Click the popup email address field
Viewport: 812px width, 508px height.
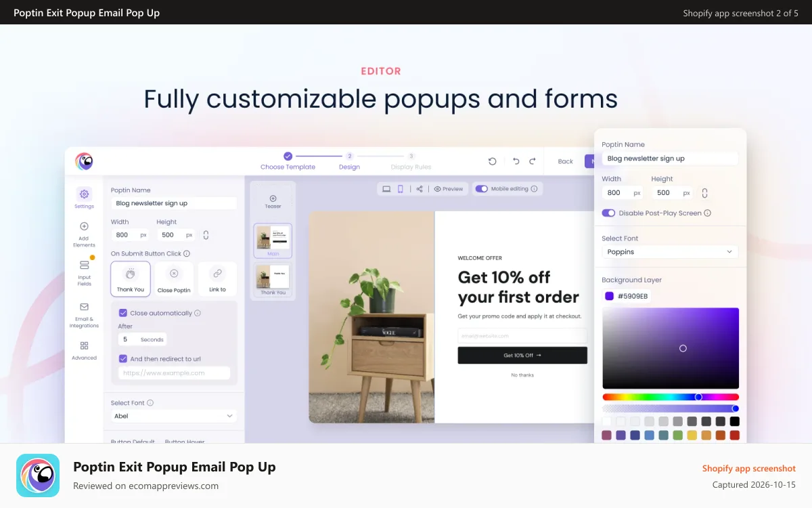click(x=522, y=336)
